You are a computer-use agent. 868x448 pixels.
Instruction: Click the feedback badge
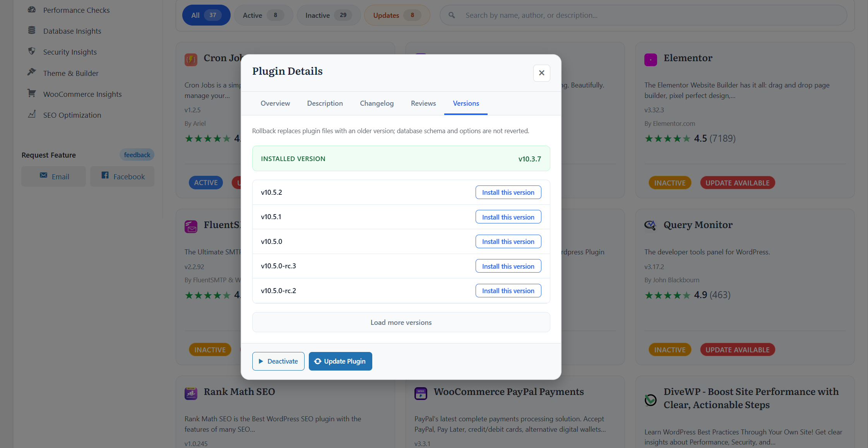point(137,155)
